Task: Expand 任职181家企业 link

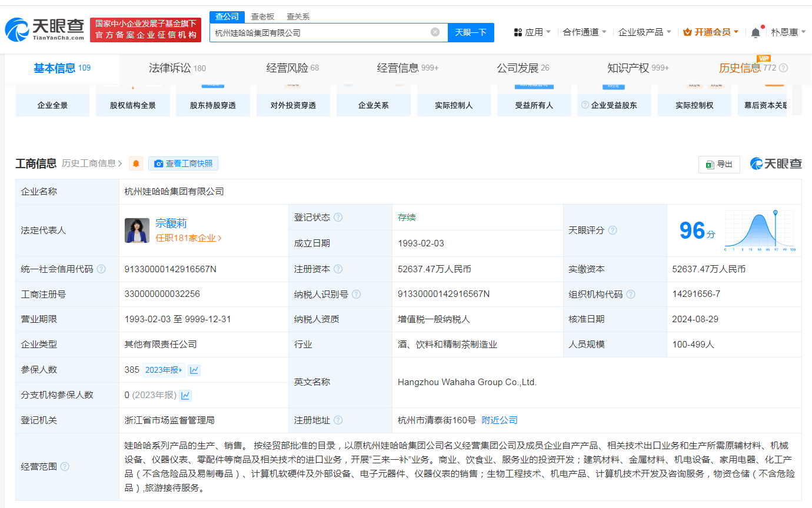Action: (189, 238)
